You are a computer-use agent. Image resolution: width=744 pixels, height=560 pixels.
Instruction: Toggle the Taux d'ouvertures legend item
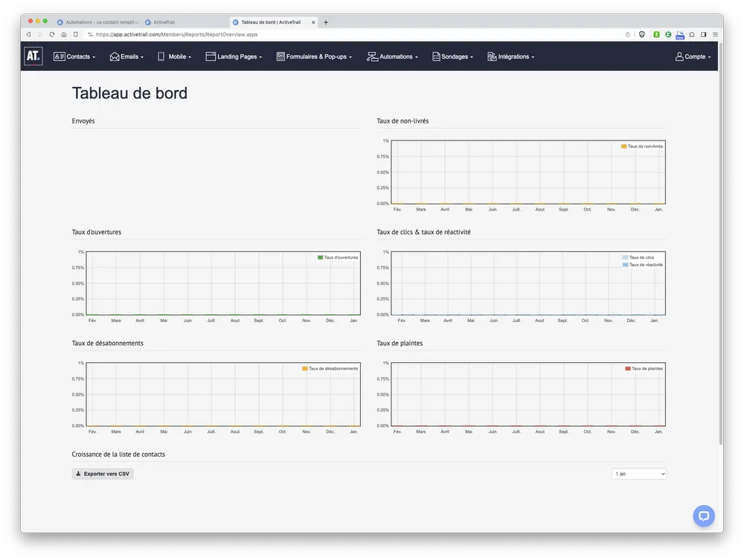[x=340, y=257]
